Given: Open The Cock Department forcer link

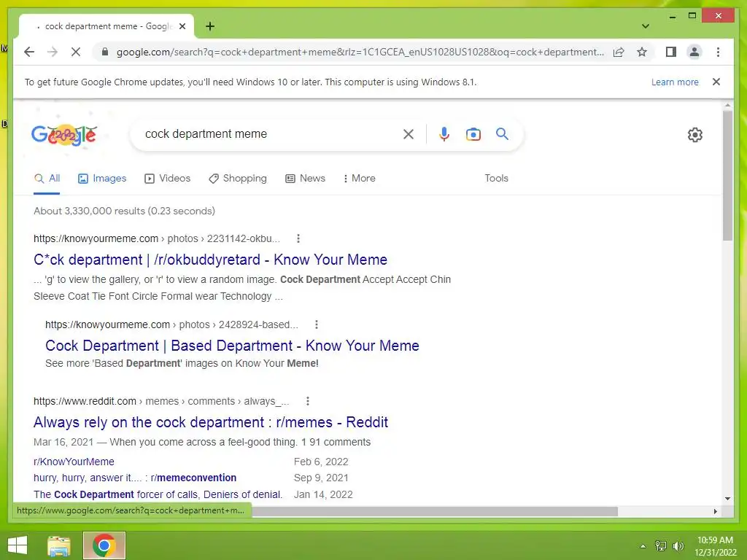Looking at the screenshot, I should tap(158, 495).
